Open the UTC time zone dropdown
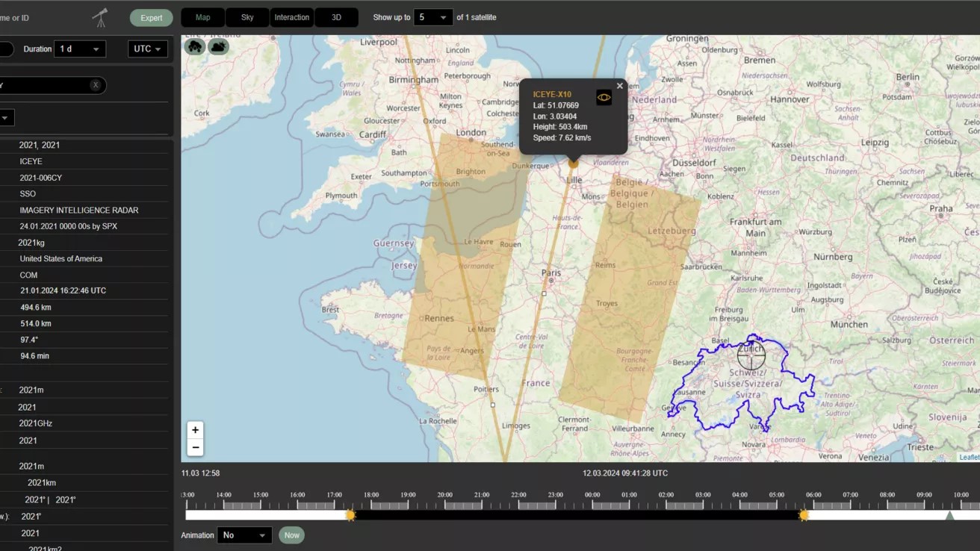 pyautogui.click(x=148, y=49)
